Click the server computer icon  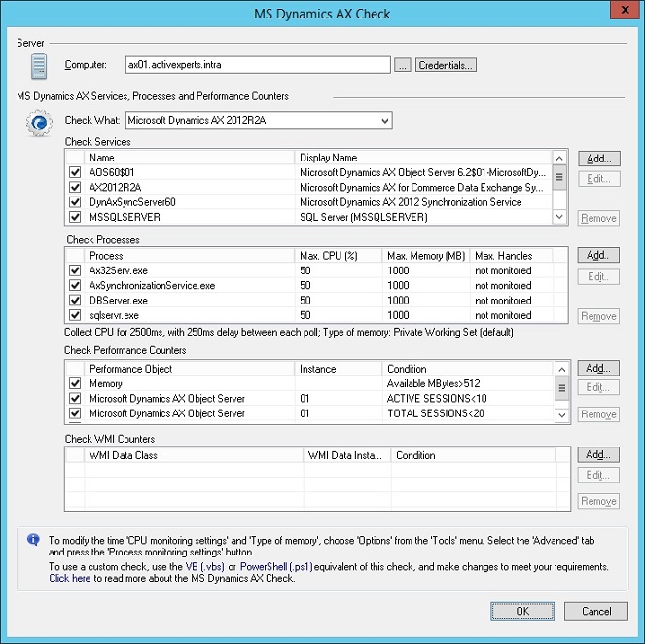(39, 66)
